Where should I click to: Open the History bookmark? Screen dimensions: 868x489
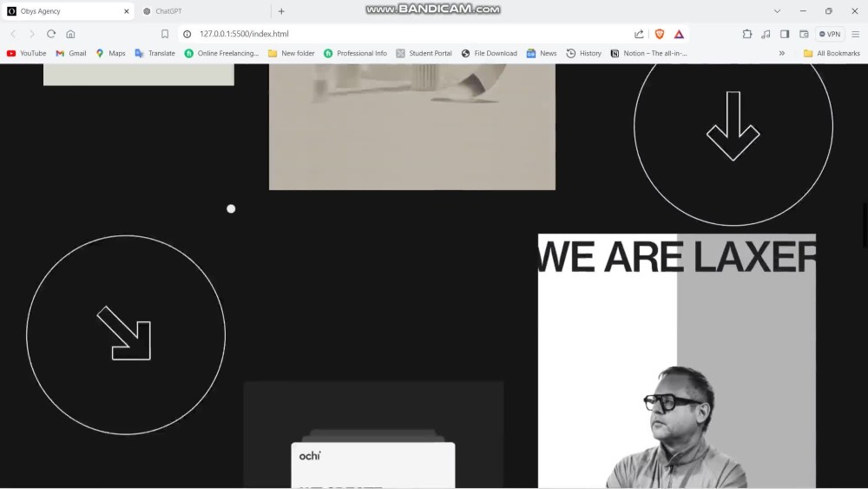[584, 53]
